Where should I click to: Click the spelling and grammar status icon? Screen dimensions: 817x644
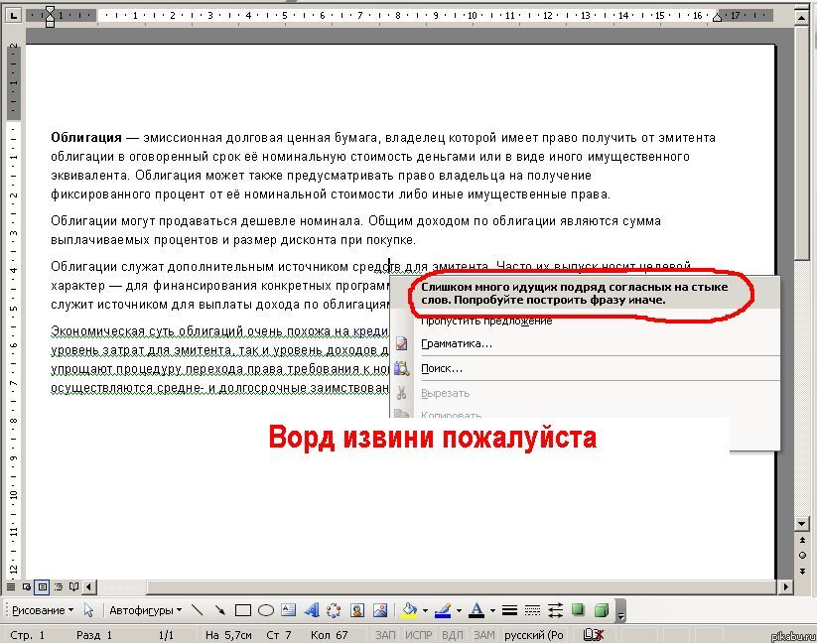(594, 635)
